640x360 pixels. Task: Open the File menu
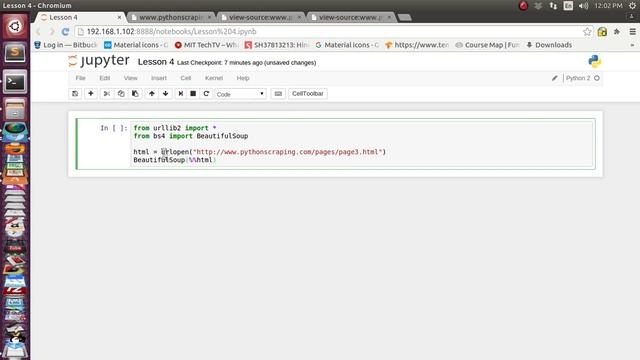[x=80, y=78]
